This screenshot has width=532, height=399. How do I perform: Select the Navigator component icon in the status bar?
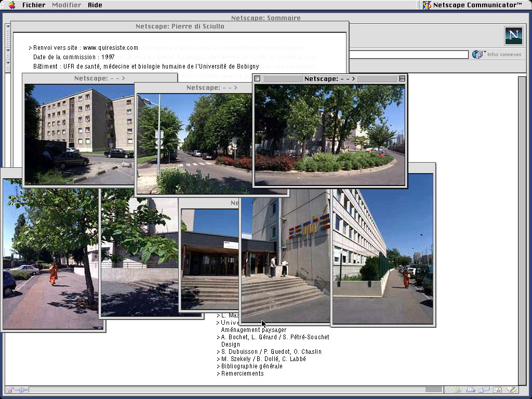pyautogui.click(x=456, y=390)
